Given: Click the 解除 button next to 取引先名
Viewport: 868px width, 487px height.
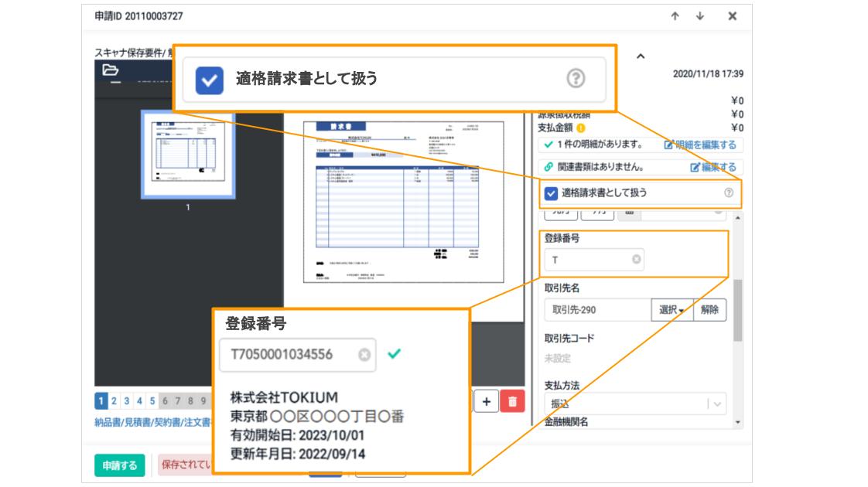Looking at the screenshot, I should coord(709,310).
